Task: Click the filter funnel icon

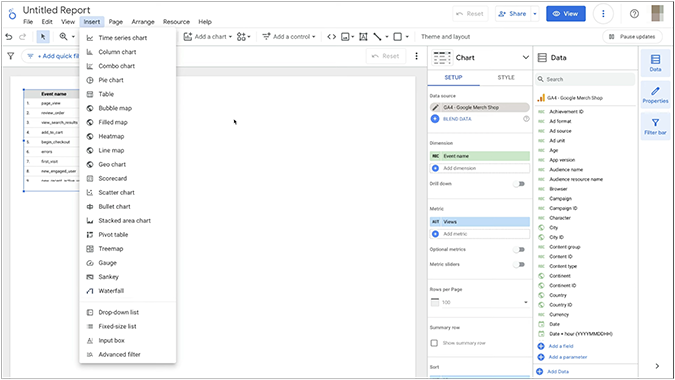Action: click(11, 56)
